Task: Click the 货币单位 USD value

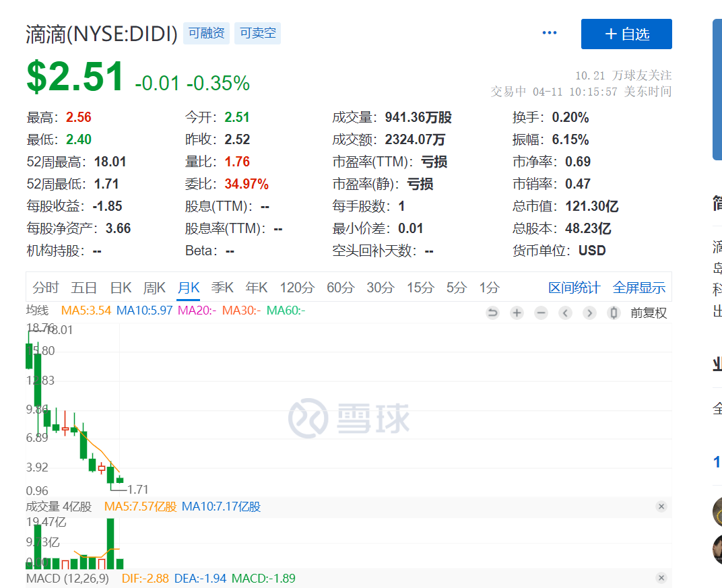Action: click(592, 251)
